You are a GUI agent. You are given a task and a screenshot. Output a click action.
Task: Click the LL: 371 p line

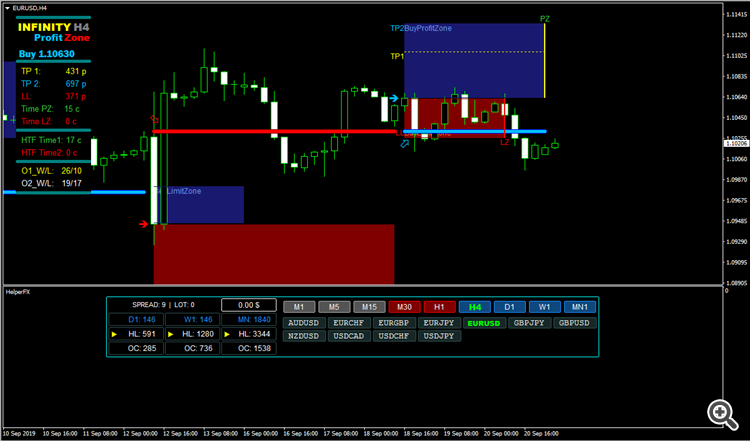(x=54, y=96)
